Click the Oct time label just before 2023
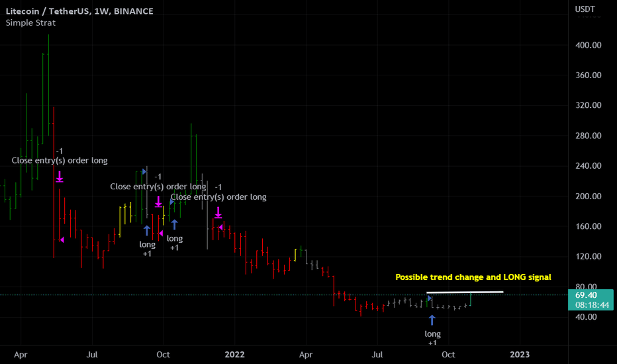This screenshot has width=617, height=364. [448, 355]
